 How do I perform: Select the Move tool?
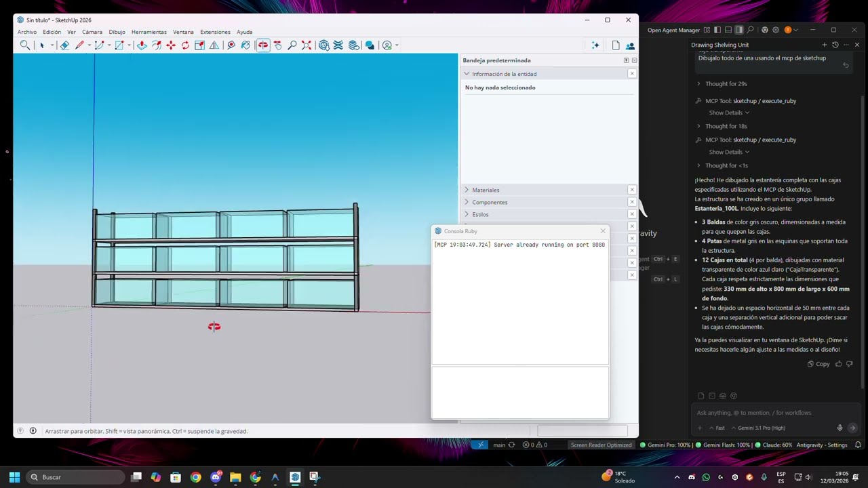click(x=171, y=45)
